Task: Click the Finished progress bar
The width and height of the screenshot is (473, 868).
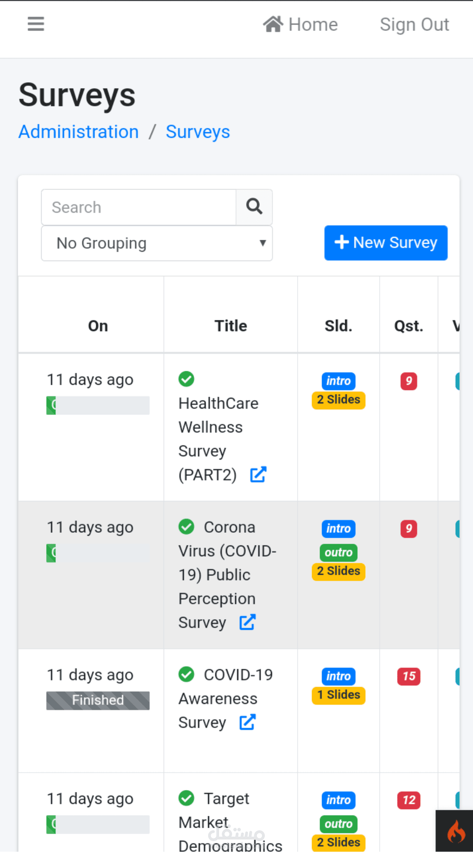Action: (98, 700)
